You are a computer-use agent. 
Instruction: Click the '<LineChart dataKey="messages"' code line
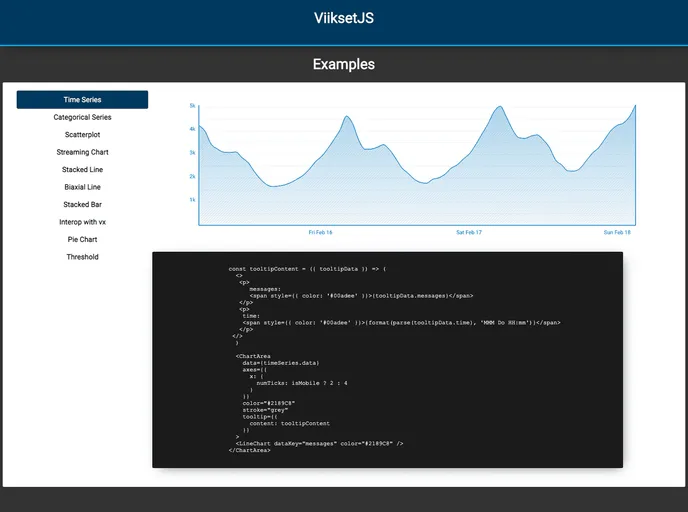point(319,444)
